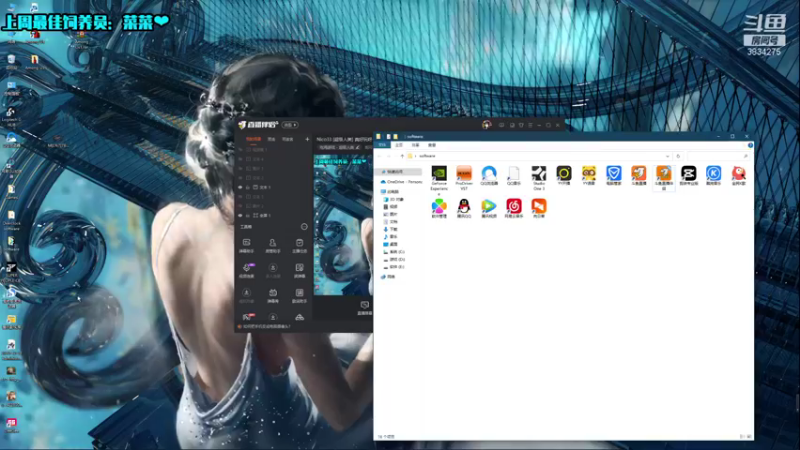Open the notice link at the Douyu companion bottom
Screen dimensions: 800x450
[265, 327]
